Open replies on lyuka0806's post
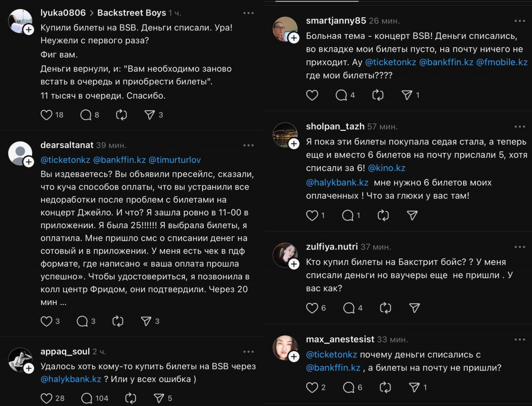 coord(86,115)
